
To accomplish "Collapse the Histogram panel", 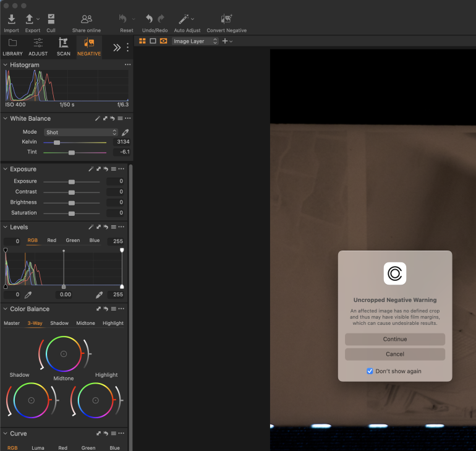I will 5,65.
